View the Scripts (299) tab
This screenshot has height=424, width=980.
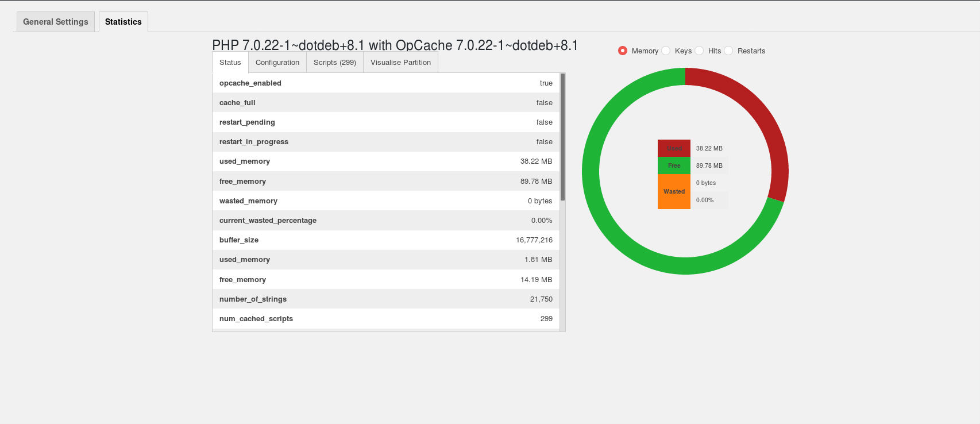coord(335,63)
